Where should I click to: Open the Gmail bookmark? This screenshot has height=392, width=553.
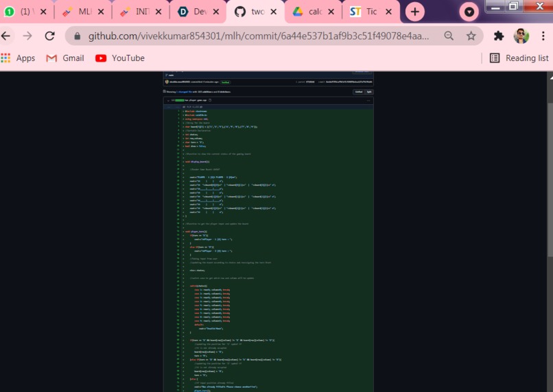pos(65,58)
